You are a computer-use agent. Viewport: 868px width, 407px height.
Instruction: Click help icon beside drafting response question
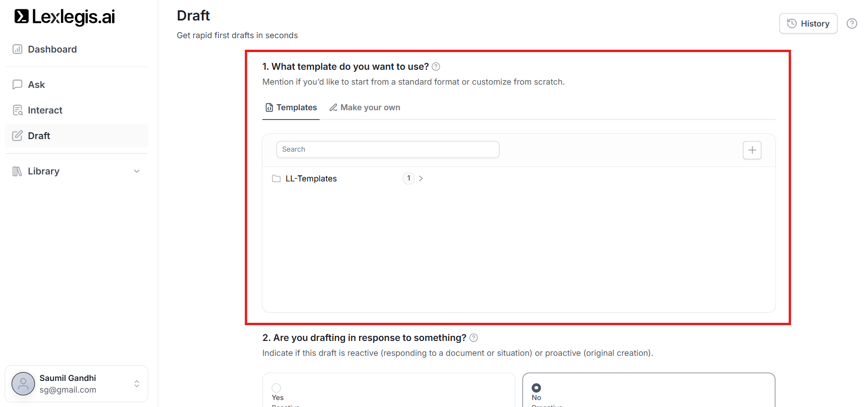coord(474,338)
